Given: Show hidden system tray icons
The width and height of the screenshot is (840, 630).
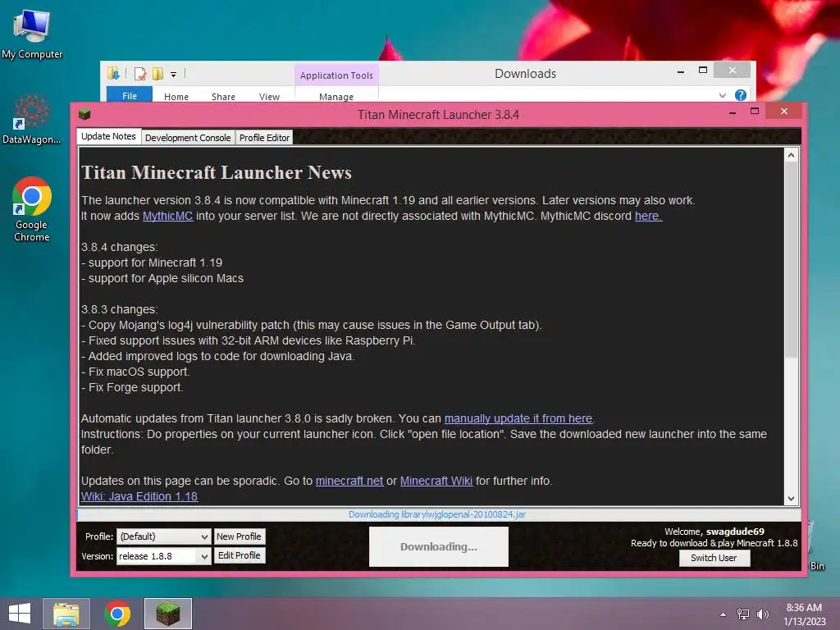Looking at the screenshot, I should coord(724,614).
